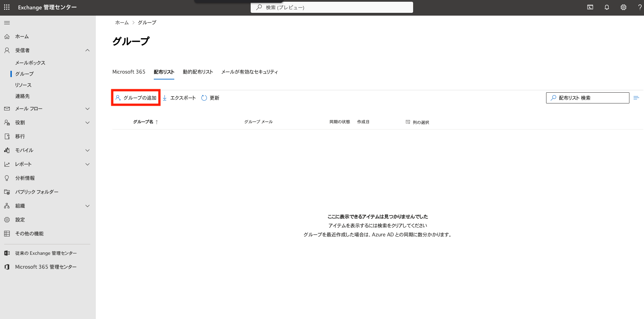Click Microsoft 365 管理センター link
This screenshot has height=319, width=644.
(46, 267)
